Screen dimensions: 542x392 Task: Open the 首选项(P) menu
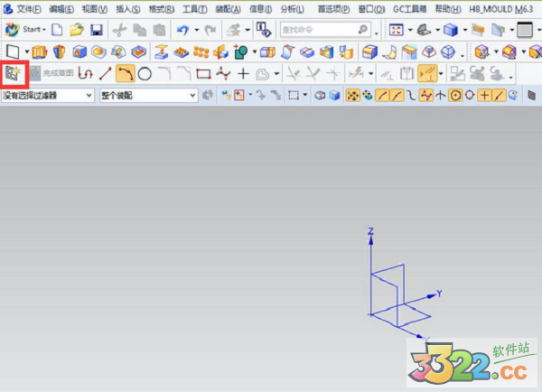(334, 9)
